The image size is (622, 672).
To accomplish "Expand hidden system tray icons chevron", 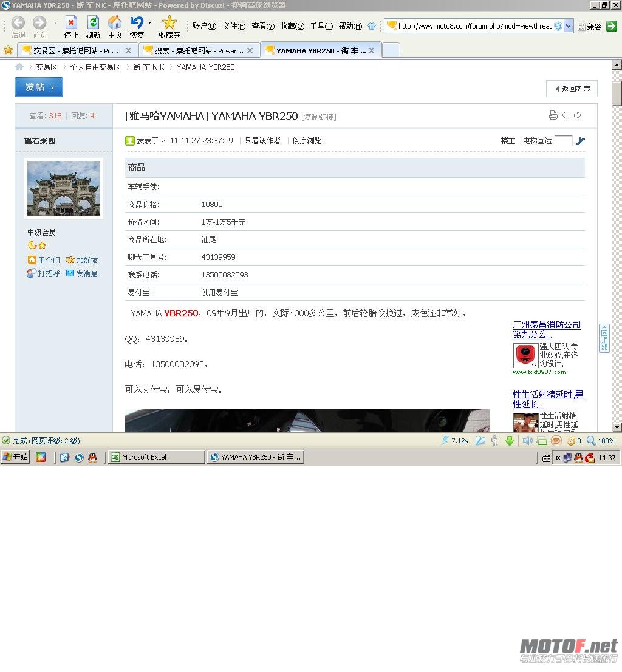I will tap(557, 458).
